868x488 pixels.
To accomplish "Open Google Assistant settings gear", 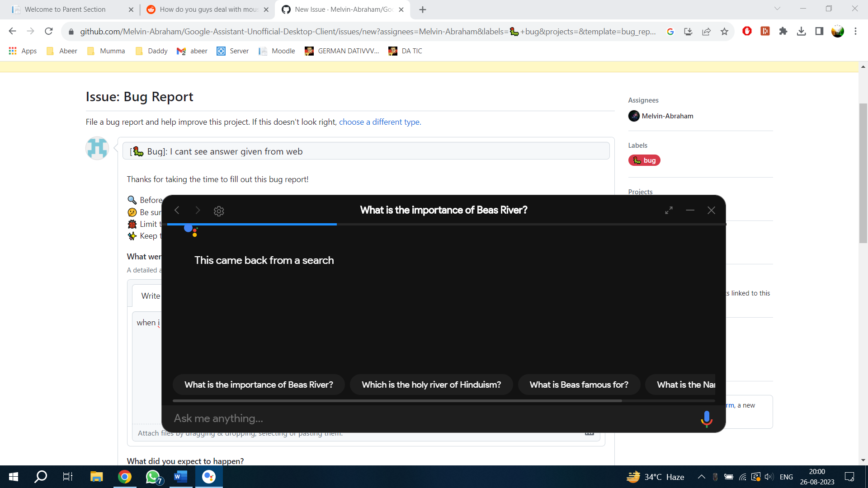I will click(x=219, y=211).
